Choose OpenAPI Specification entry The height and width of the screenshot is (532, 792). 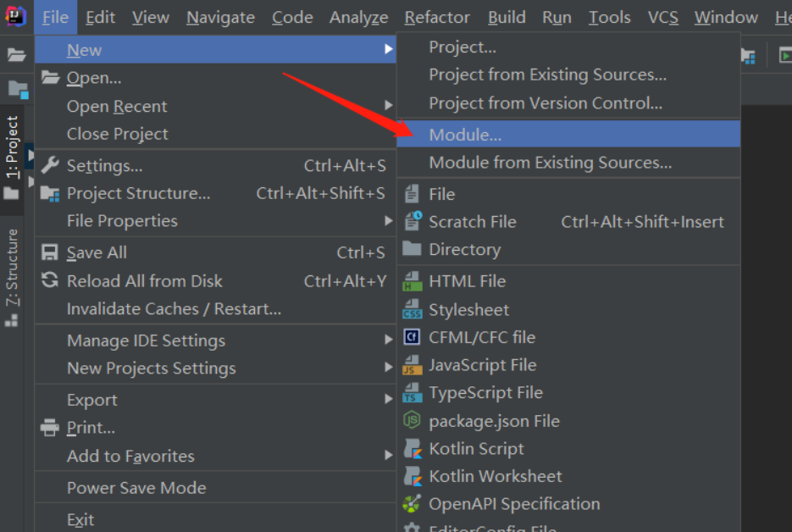[x=568, y=504]
